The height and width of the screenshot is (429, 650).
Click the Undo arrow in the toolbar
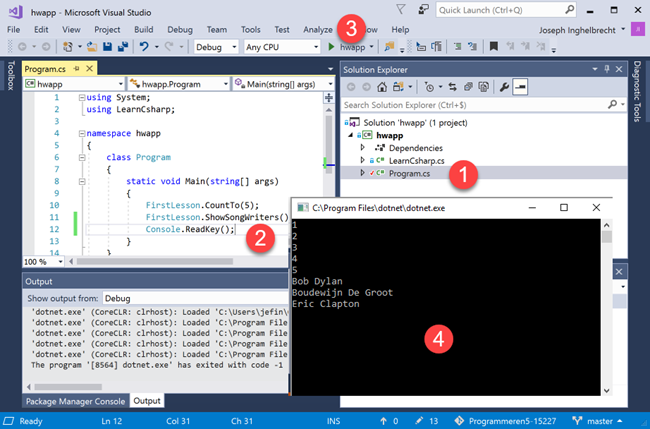point(145,47)
